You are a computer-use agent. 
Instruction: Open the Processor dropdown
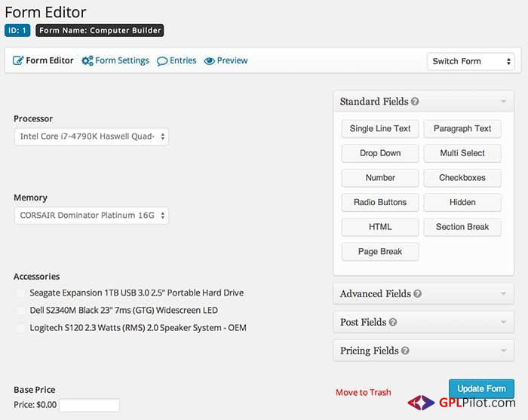(x=91, y=136)
